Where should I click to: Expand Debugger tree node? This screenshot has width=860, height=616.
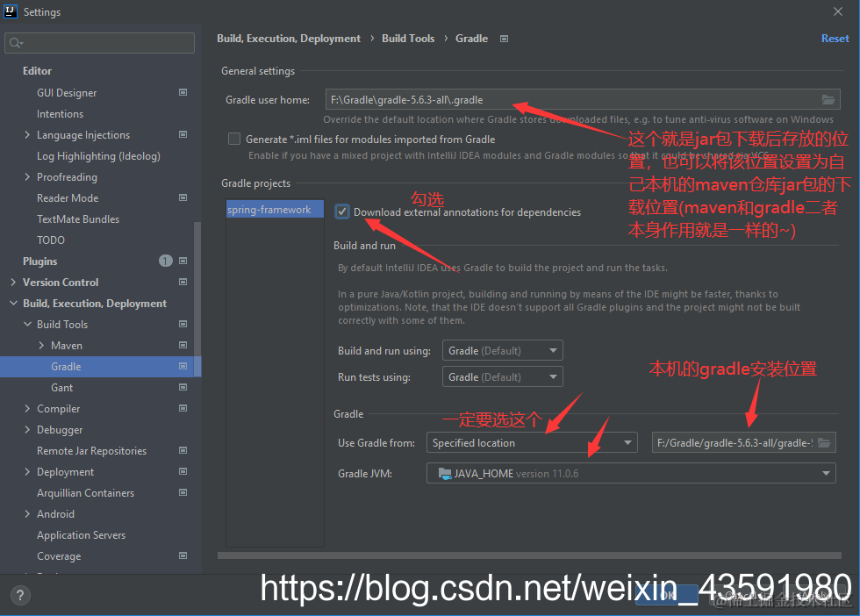pyautogui.click(x=27, y=429)
